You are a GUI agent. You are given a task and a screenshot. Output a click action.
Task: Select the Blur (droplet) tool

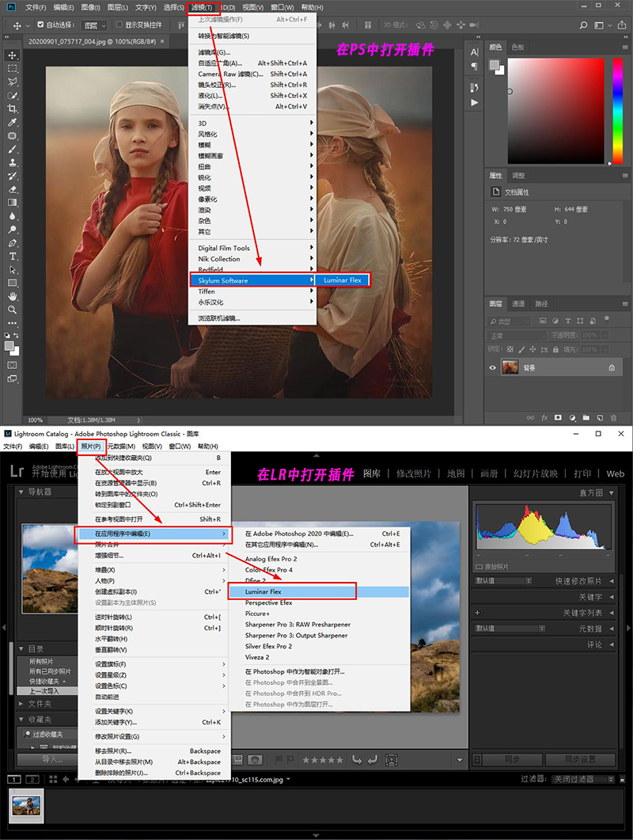pyautogui.click(x=13, y=216)
